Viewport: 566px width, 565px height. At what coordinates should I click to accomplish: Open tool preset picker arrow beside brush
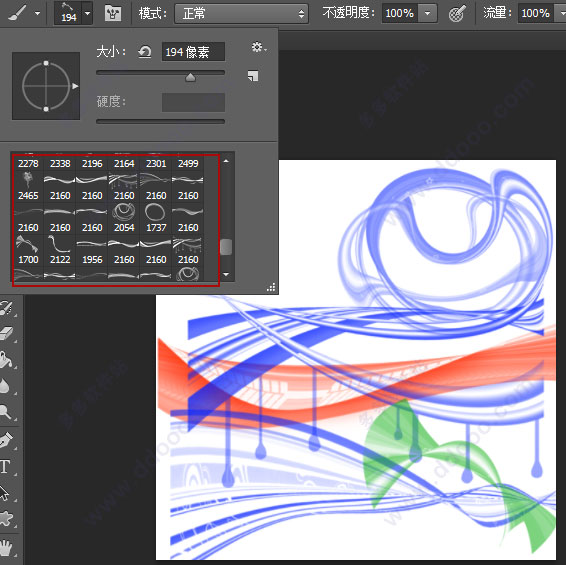point(37,14)
